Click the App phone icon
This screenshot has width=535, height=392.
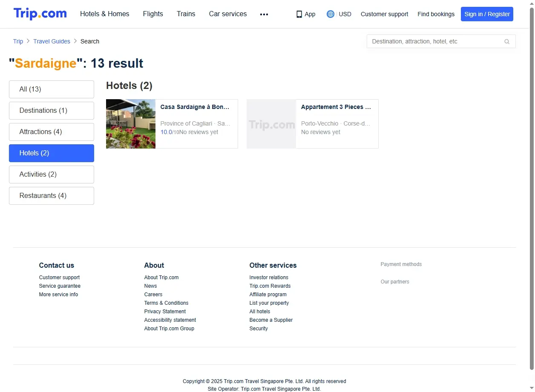(299, 14)
